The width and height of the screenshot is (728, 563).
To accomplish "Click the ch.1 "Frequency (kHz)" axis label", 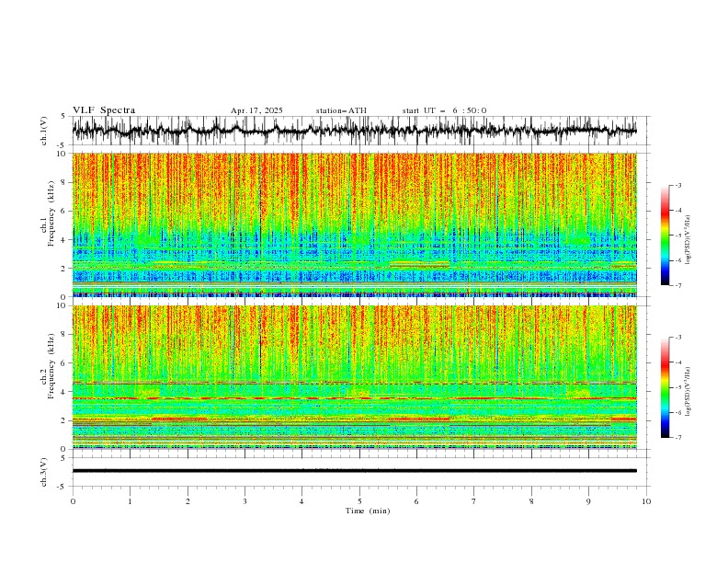I will pyautogui.click(x=51, y=213).
